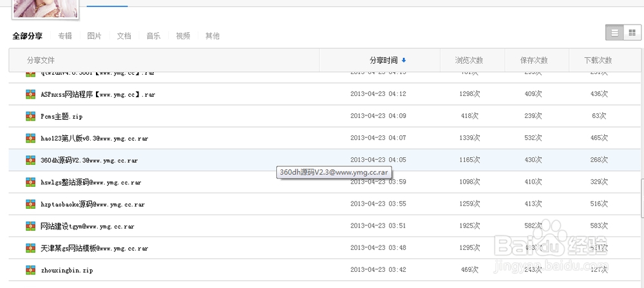Click the user profile avatar thumbnail
This screenshot has width=644, height=288.
click(54, 8)
